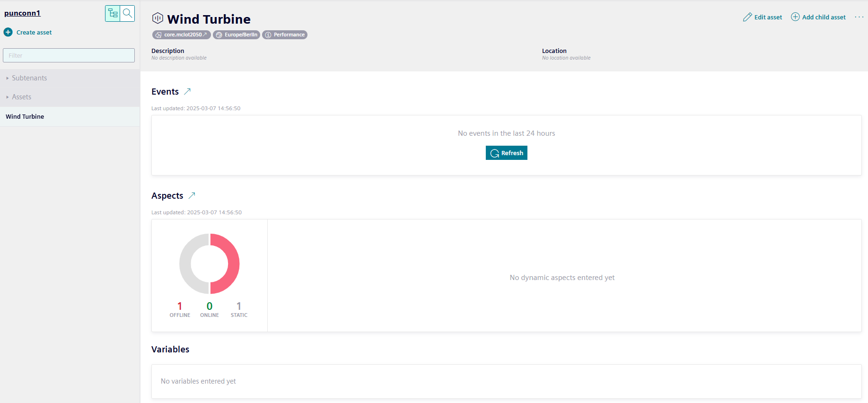Open Aspects in new view arrow
868x403 pixels.
[x=192, y=195]
